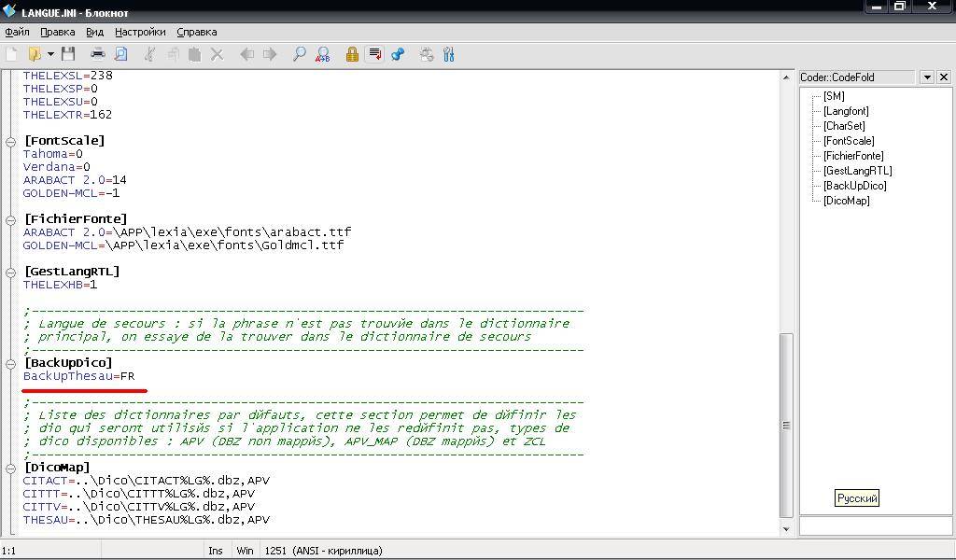This screenshot has width=956, height=560.
Task: Print the document with the printer icon
Action: pyautogui.click(x=98, y=54)
